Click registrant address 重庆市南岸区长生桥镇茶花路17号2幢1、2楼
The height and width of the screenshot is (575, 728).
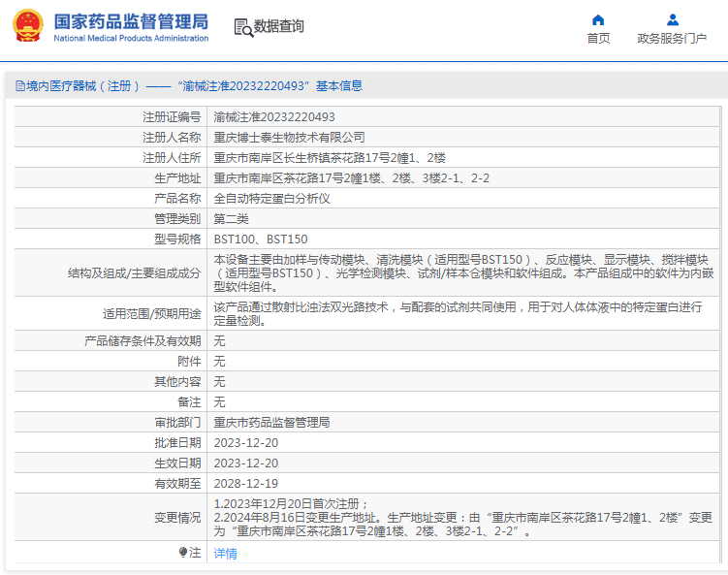(330, 158)
